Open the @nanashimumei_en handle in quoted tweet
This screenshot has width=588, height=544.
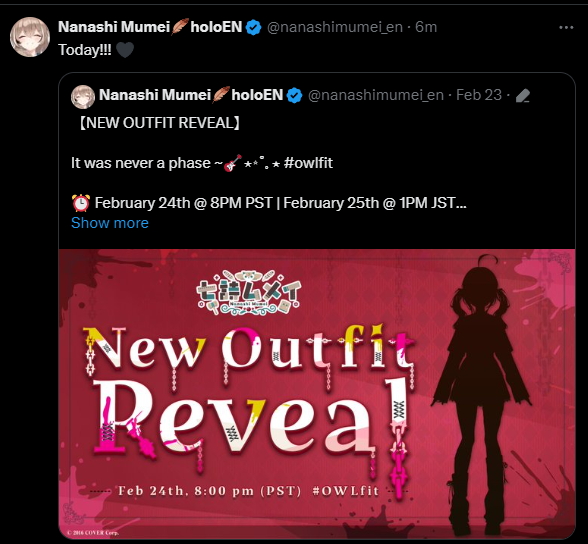(376, 95)
